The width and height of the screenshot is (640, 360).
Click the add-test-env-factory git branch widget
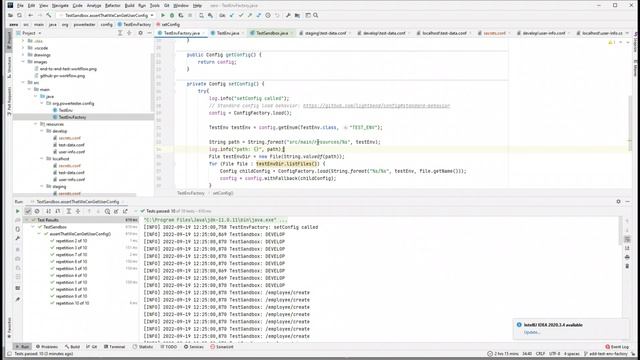point(606,354)
